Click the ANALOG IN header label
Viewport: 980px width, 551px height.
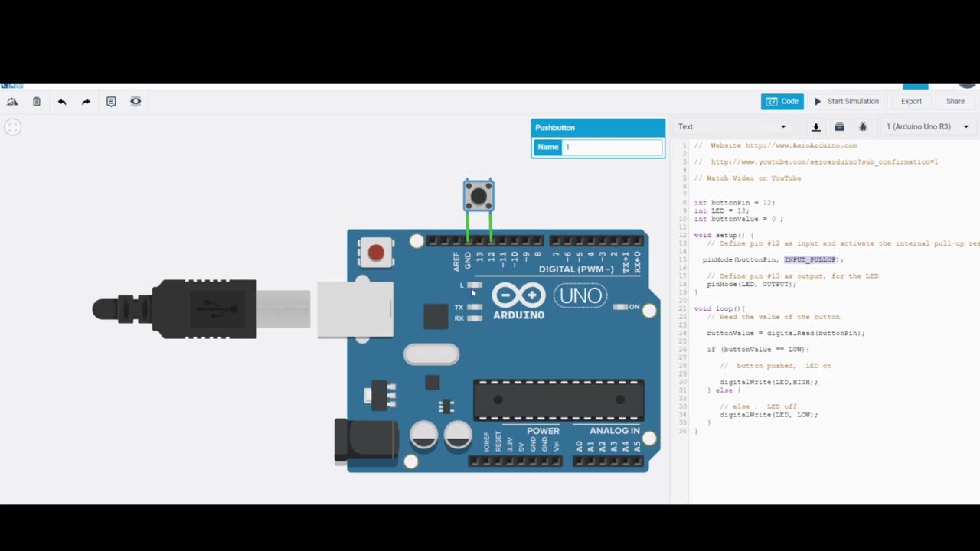pyautogui.click(x=615, y=431)
